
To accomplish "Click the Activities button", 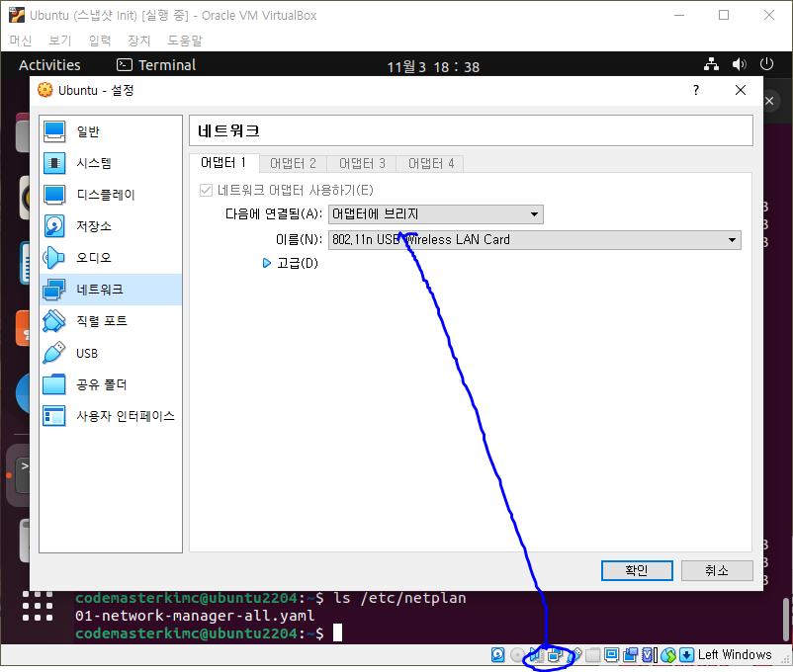I will click(x=49, y=64).
